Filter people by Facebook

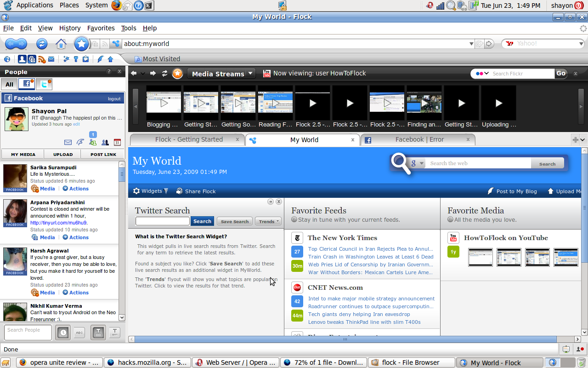pyautogui.click(x=27, y=84)
